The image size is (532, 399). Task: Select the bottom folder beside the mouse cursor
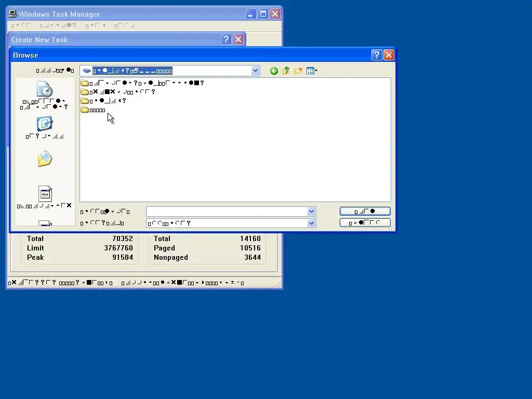(93, 110)
